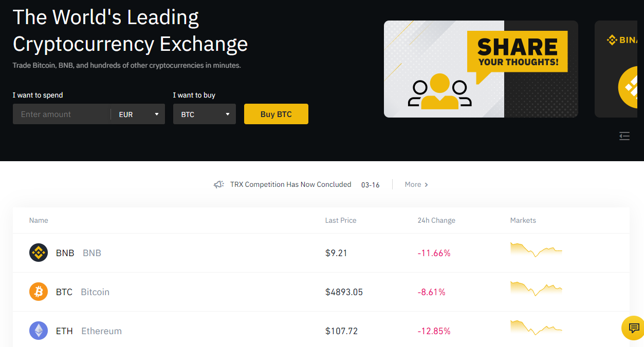Click the orange Bitcoin logo icon
Screen dimensions: 644x347
click(39, 292)
